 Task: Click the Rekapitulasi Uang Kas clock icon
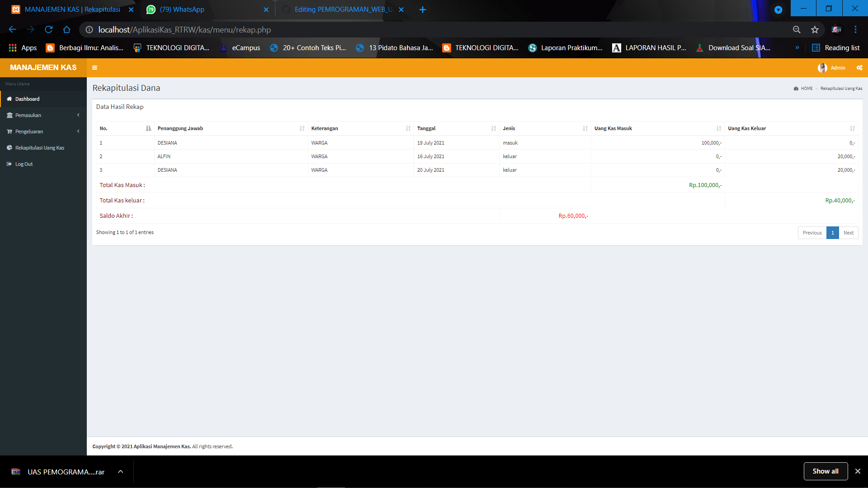(9, 147)
